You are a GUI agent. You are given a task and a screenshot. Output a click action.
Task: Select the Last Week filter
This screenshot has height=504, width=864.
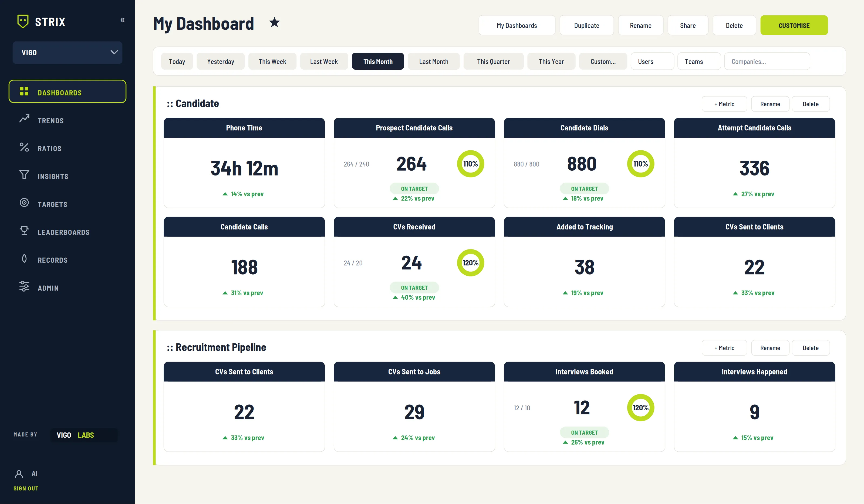click(x=324, y=61)
